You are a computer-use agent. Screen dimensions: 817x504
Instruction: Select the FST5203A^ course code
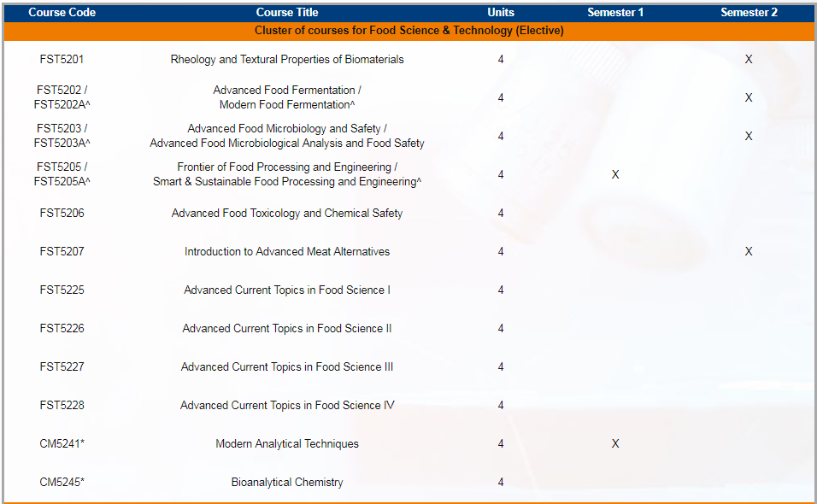pyautogui.click(x=62, y=144)
